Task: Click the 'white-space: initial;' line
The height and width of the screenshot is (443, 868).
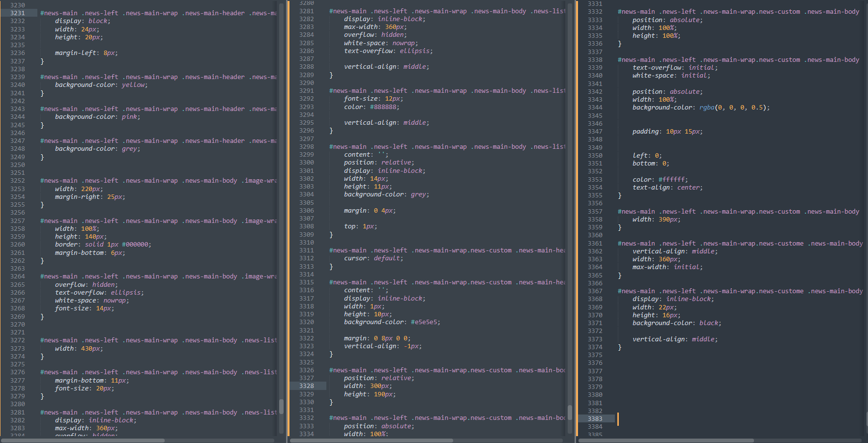Action: tap(671, 76)
